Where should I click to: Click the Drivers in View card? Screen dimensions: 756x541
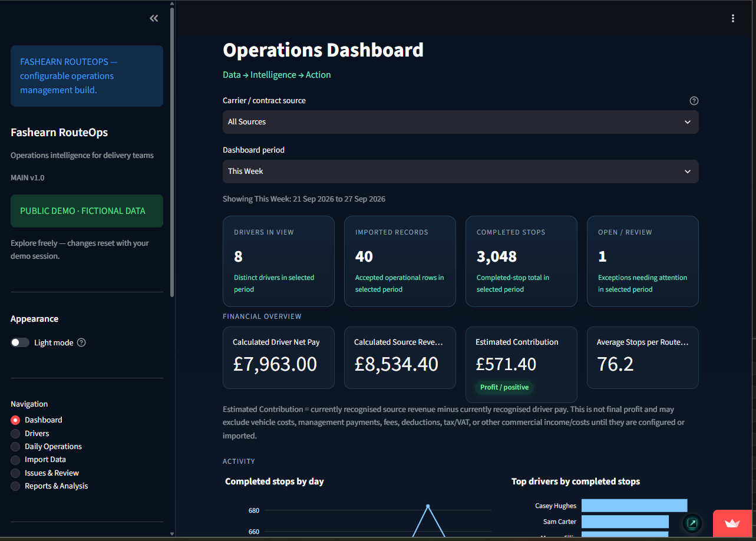(279, 261)
